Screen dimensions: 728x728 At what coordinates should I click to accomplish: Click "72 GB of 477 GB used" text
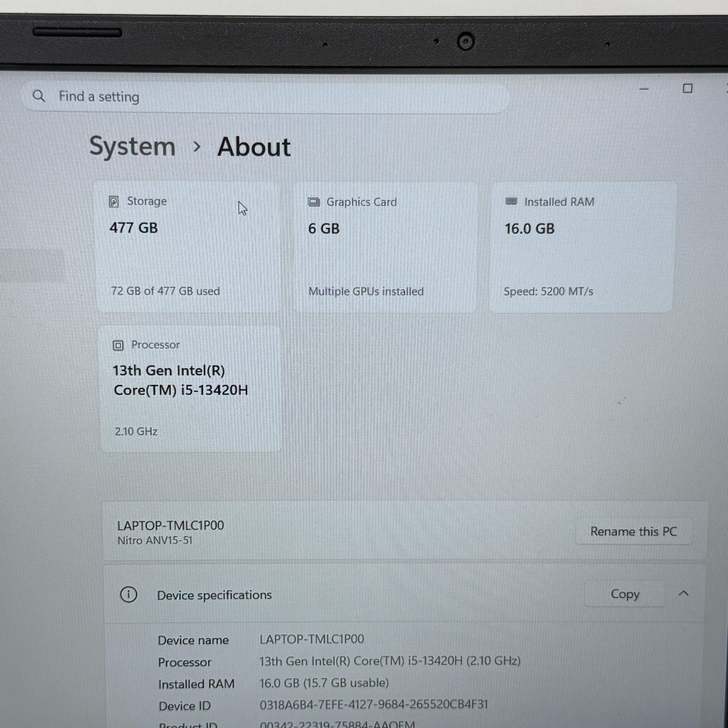pyautogui.click(x=165, y=291)
